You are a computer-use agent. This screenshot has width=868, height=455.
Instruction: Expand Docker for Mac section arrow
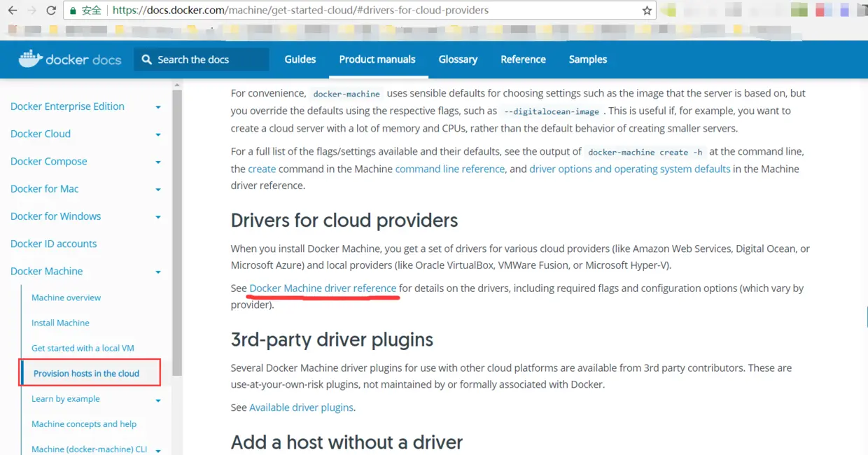(158, 190)
